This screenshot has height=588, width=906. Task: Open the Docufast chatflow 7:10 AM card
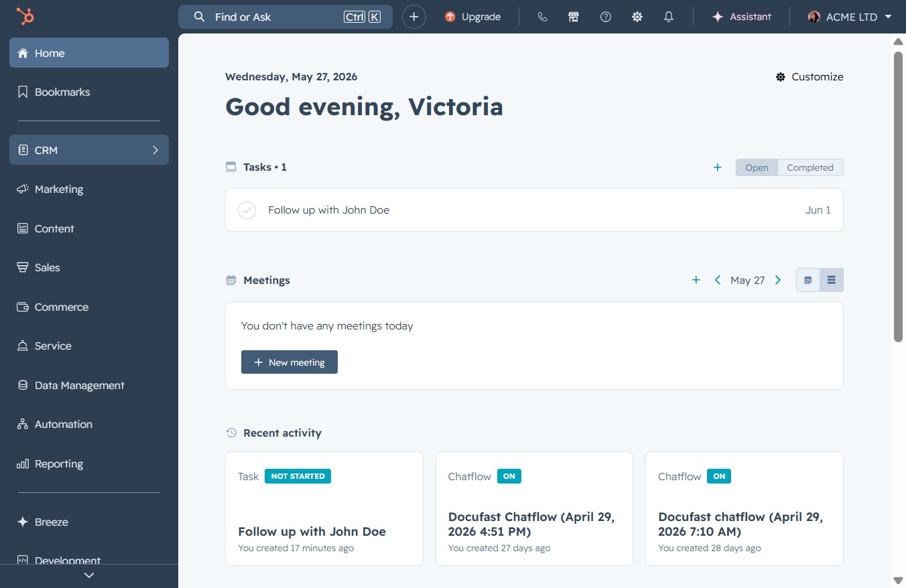point(744,508)
